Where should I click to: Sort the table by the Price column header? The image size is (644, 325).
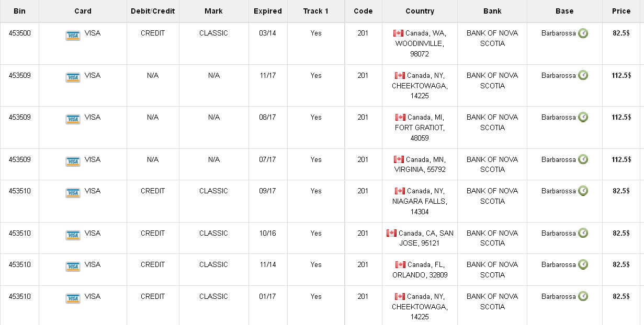622,11
